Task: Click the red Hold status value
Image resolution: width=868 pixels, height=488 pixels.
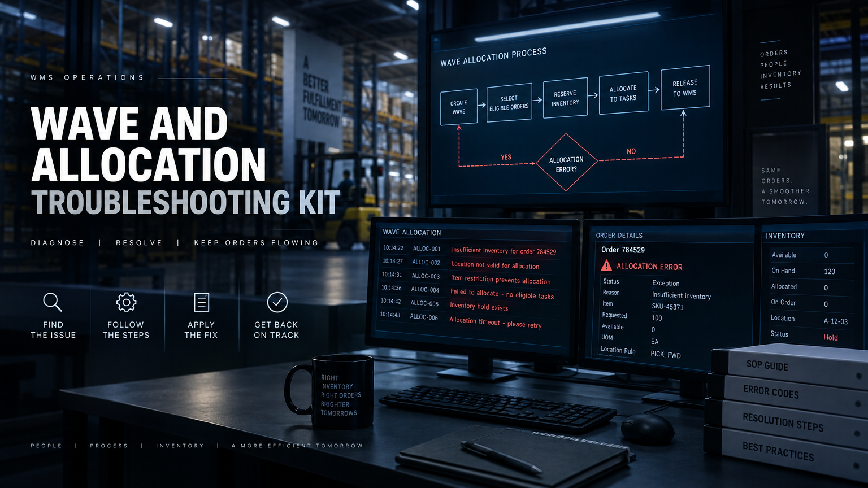Action: coord(831,337)
